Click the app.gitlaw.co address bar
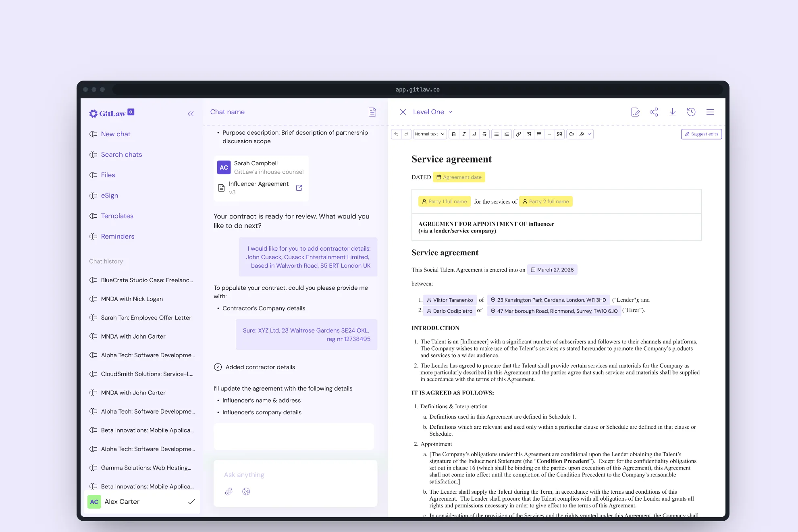This screenshot has width=798, height=532. [418, 89]
